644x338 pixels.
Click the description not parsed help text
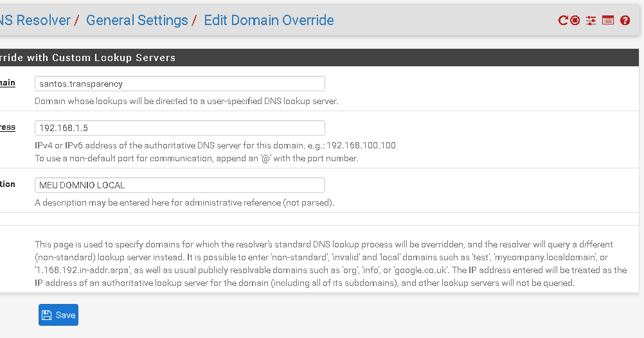point(184,203)
